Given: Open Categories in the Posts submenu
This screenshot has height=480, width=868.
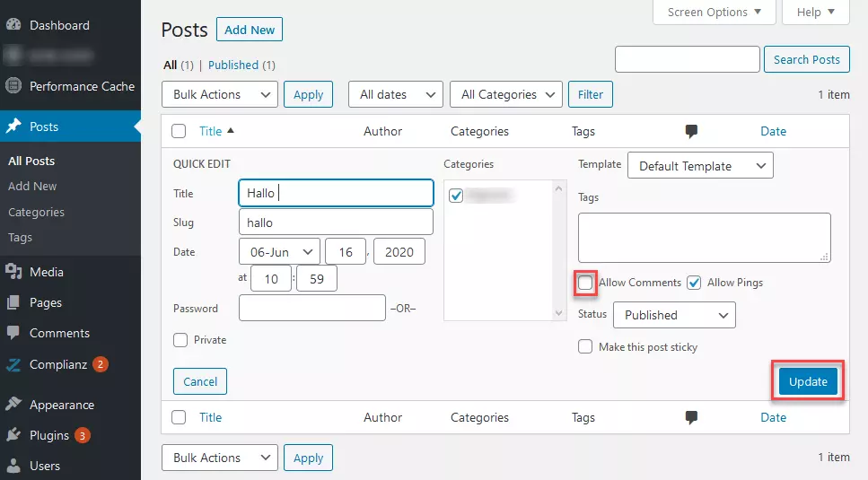Looking at the screenshot, I should click(x=36, y=212).
